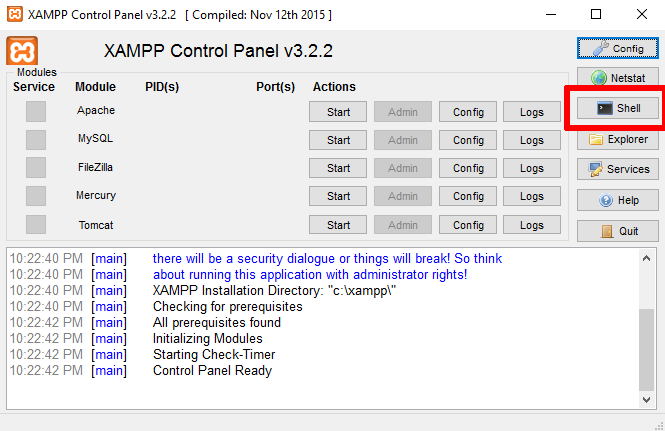
Task: View Logs for Mercury module
Action: click(532, 196)
